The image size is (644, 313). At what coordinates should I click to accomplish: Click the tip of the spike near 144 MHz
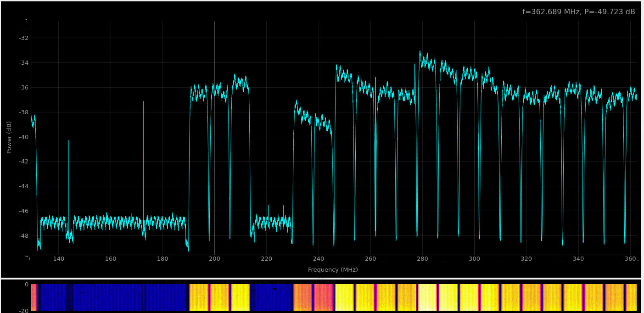click(x=69, y=141)
